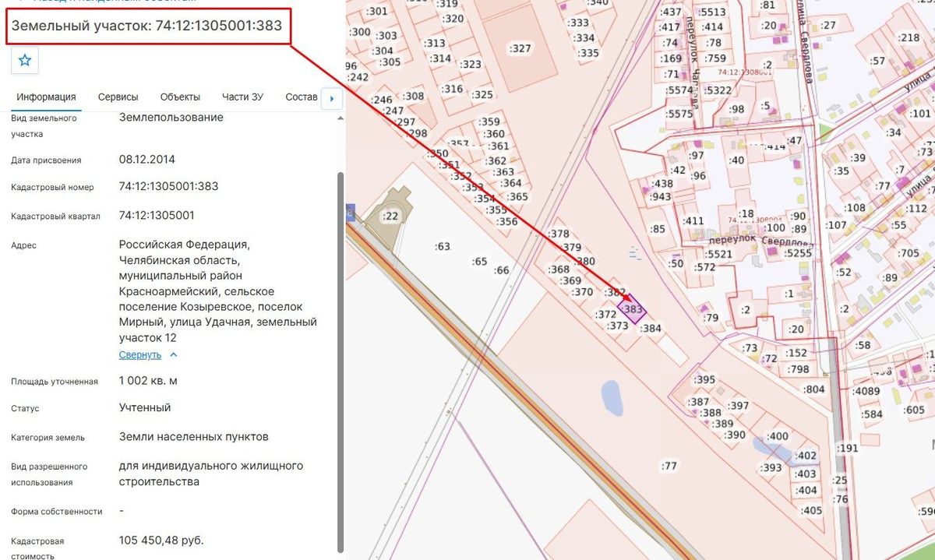Click map parcel label :372
This screenshot has width=935, height=560.
pyautogui.click(x=606, y=315)
